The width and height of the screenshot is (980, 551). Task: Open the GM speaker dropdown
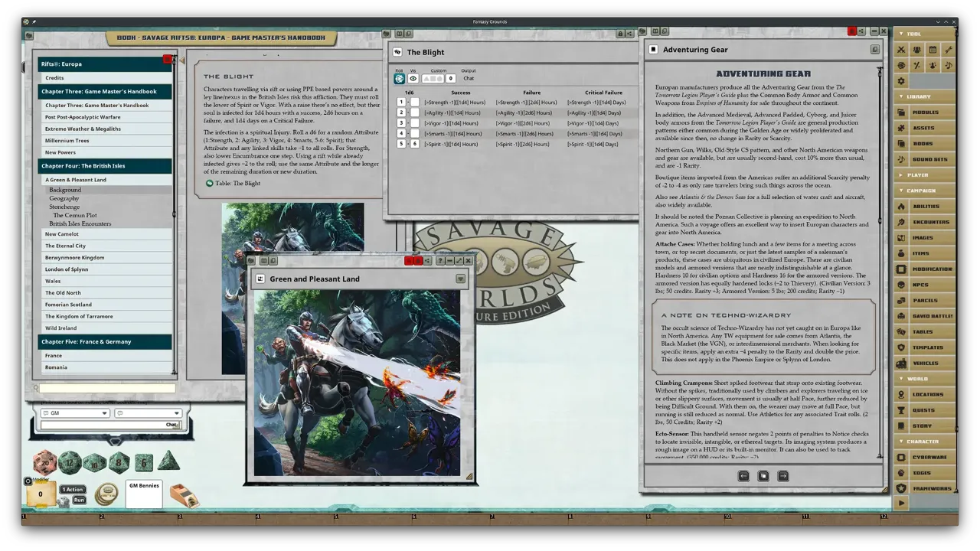(75, 413)
